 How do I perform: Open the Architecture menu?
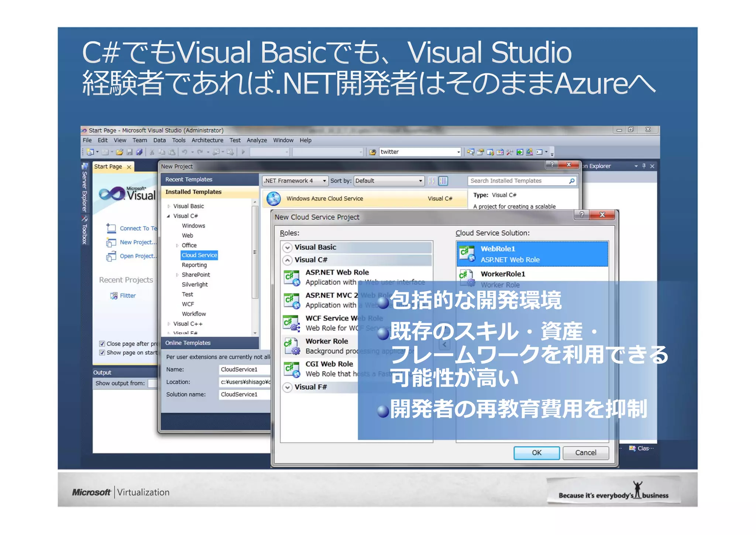pyautogui.click(x=207, y=140)
